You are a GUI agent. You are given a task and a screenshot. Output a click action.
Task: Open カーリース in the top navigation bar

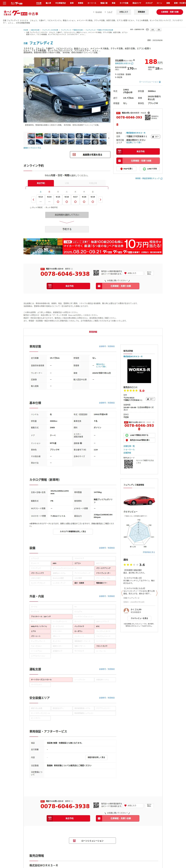pos(92,3)
